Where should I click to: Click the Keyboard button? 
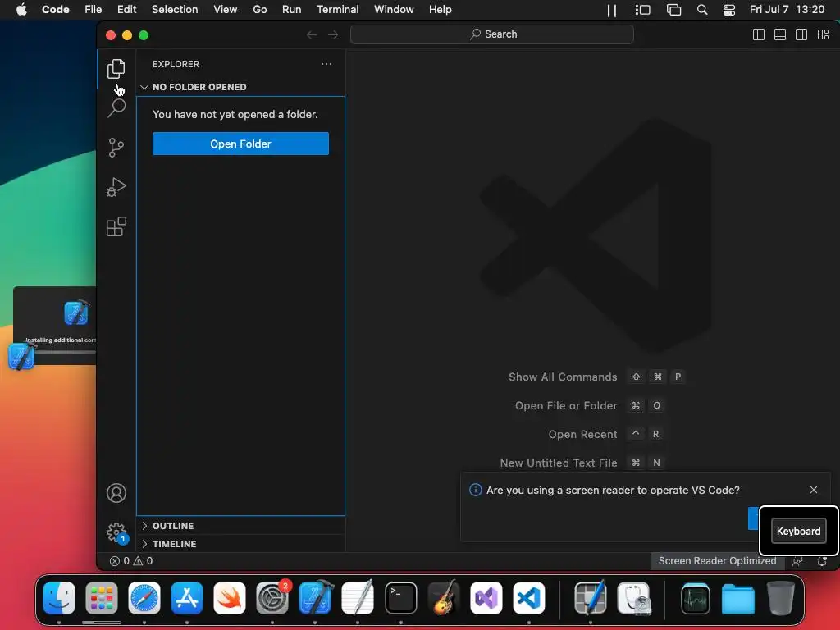point(798,531)
